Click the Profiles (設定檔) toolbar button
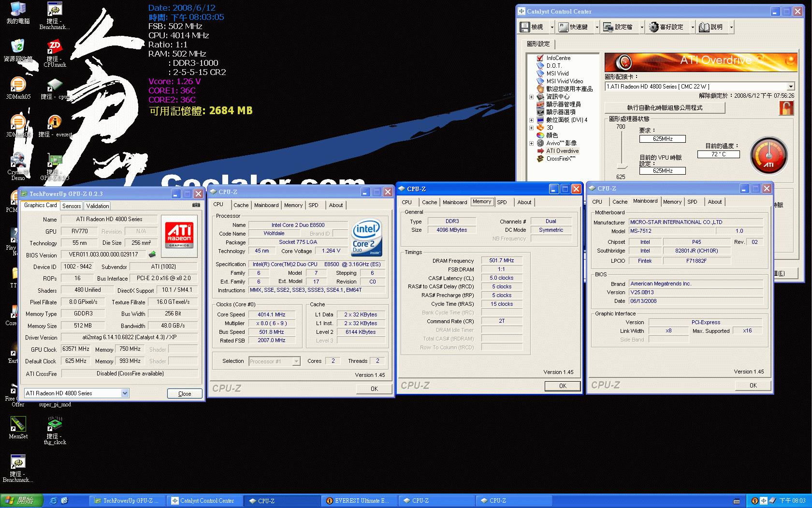Image resolution: width=812 pixels, height=508 pixels. pos(619,27)
